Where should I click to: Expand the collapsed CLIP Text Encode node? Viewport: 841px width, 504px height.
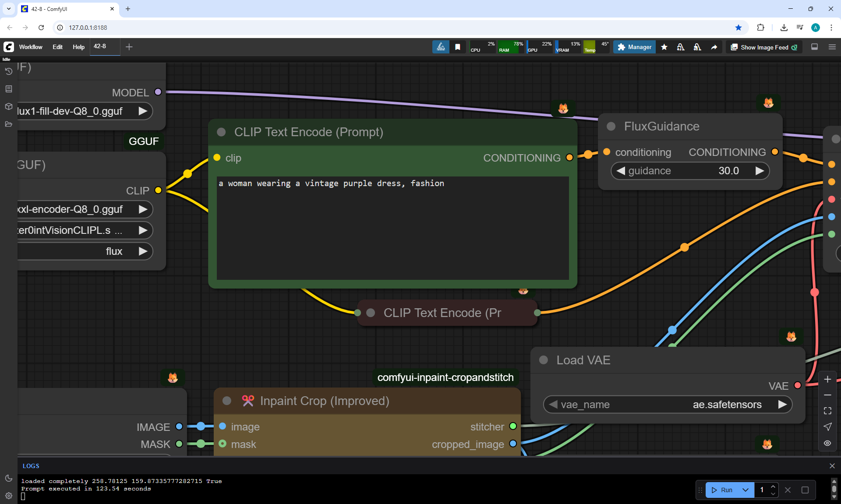pos(371,313)
